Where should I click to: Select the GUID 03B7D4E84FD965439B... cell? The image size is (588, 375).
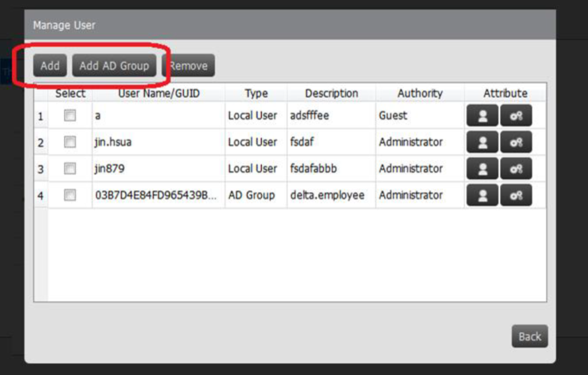click(x=158, y=195)
